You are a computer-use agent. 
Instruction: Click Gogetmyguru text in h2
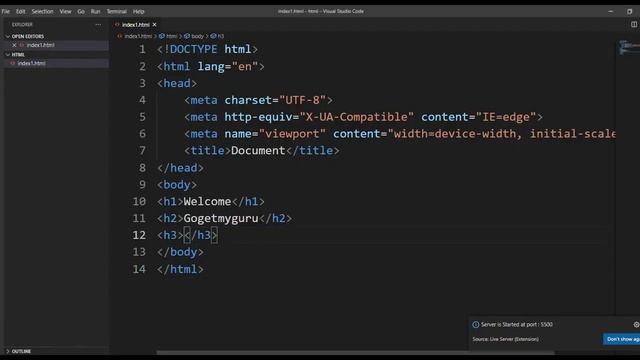(221, 218)
